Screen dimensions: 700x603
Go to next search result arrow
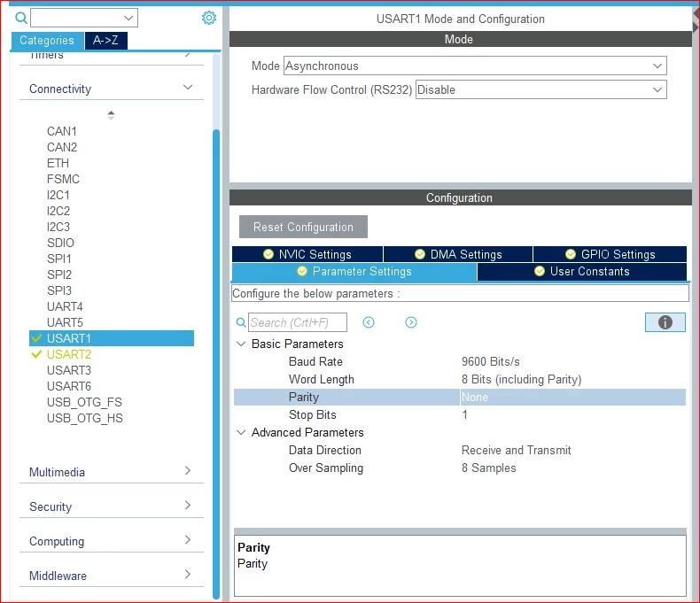click(x=411, y=322)
